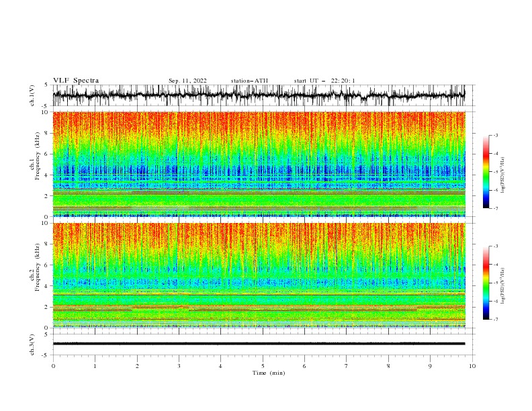
Task: Click the ch.2 spectrogram color scale bar
Action: pos(486,283)
